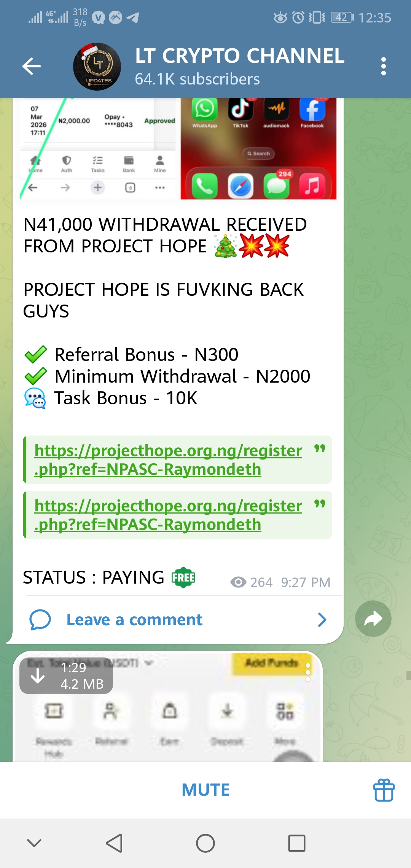
Task: Download the 4.2 MB video
Action: 38,676
